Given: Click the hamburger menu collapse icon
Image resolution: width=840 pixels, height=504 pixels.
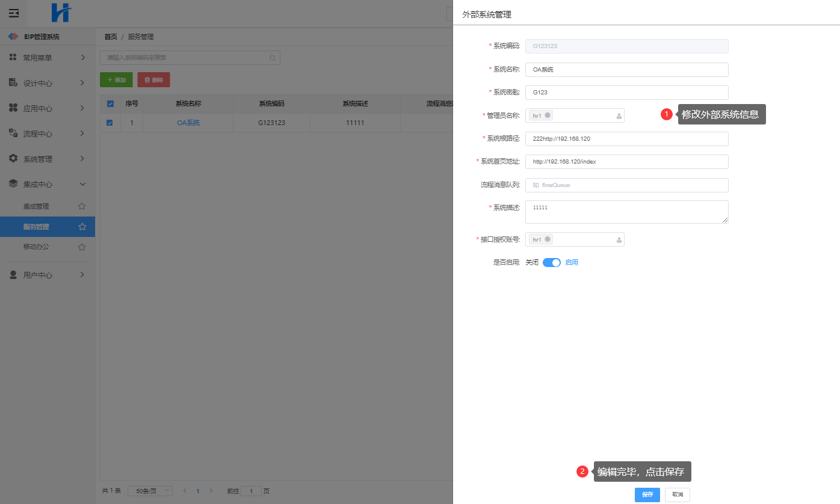Looking at the screenshot, I should point(13,13).
